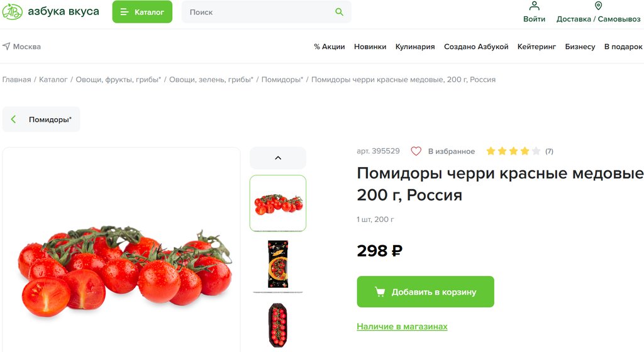Viewport: 644px width, 352px height.
Task: Select the black packaging thumbnail image
Action: (x=278, y=264)
